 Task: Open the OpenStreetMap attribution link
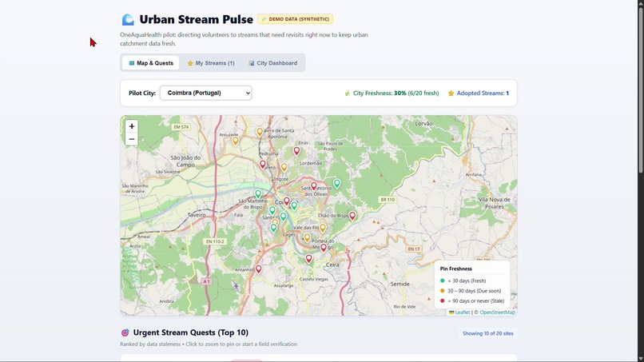497,312
